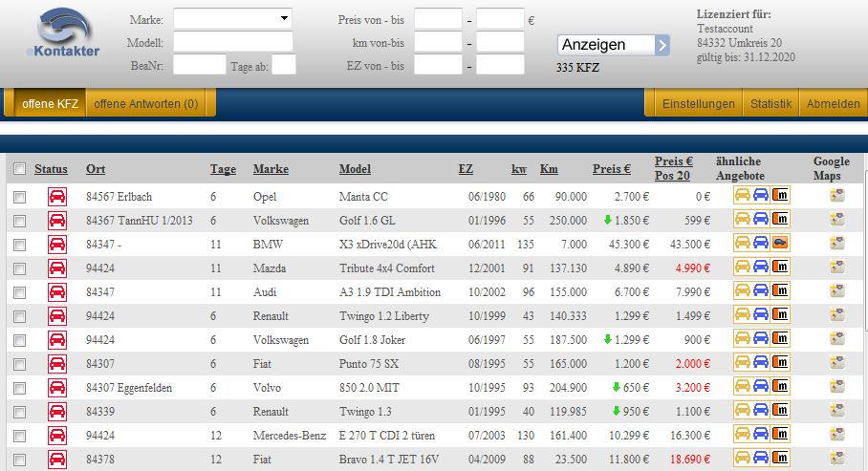
Task: Click the red car status icon for Opel Manta CC
Action: tap(57, 197)
